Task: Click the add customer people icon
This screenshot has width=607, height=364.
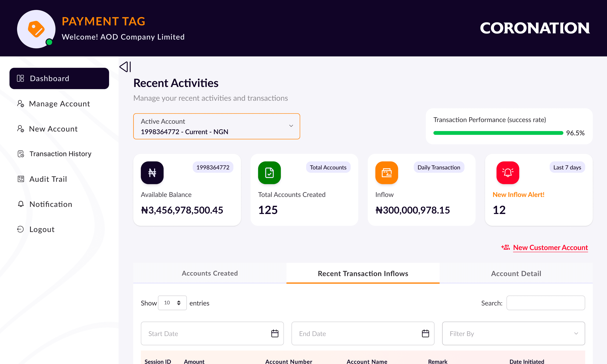Action: click(x=505, y=247)
